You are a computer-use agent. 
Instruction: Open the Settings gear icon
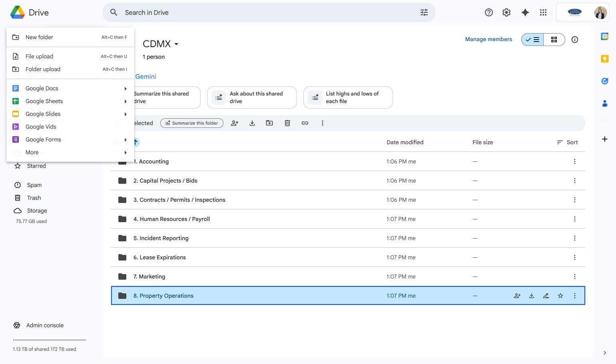506,12
